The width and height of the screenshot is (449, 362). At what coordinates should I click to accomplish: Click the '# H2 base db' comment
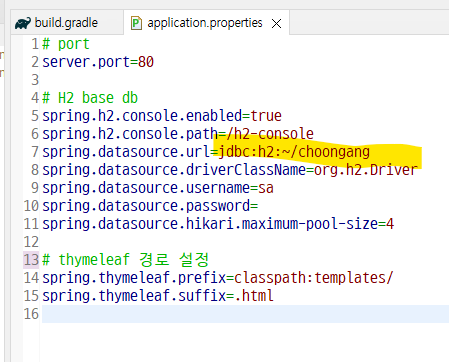click(90, 98)
